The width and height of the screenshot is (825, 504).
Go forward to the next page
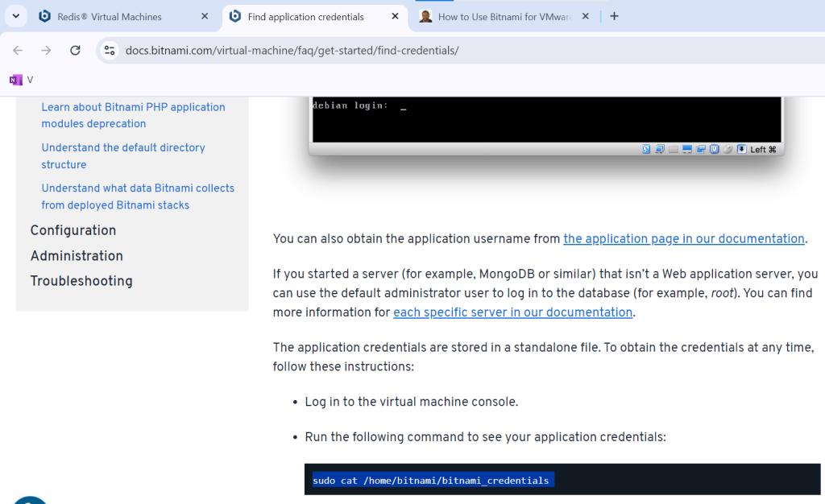pyautogui.click(x=46, y=51)
